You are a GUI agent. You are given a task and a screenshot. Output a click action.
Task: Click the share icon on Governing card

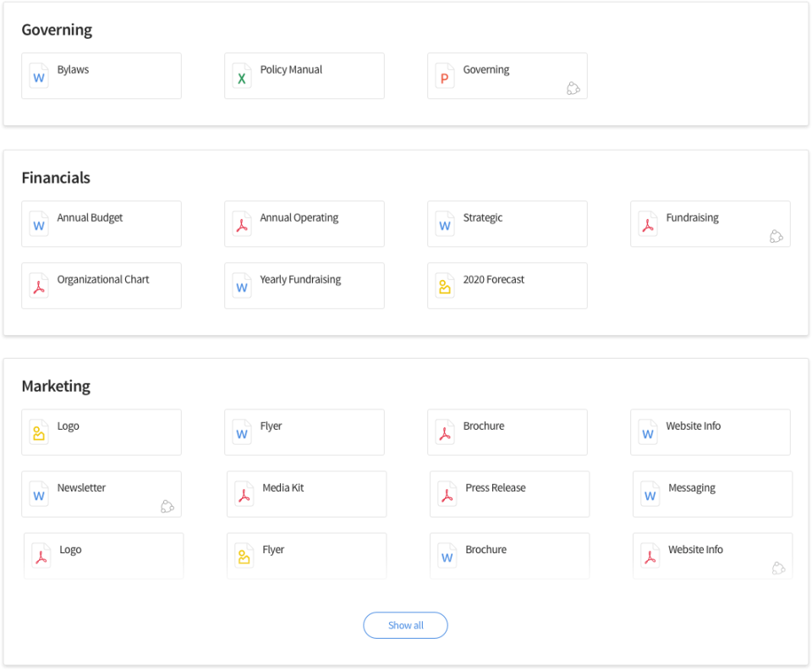573,88
